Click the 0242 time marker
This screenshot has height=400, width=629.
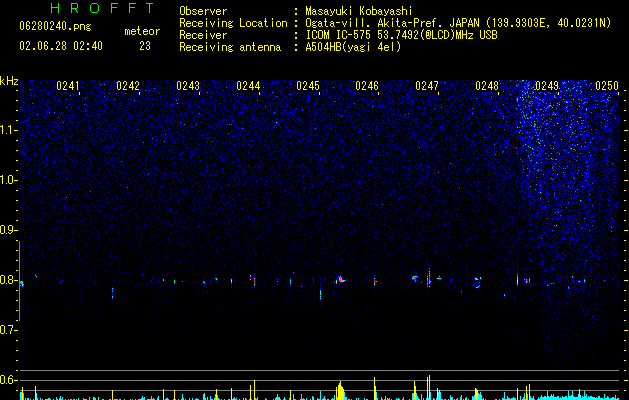[128, 86]
